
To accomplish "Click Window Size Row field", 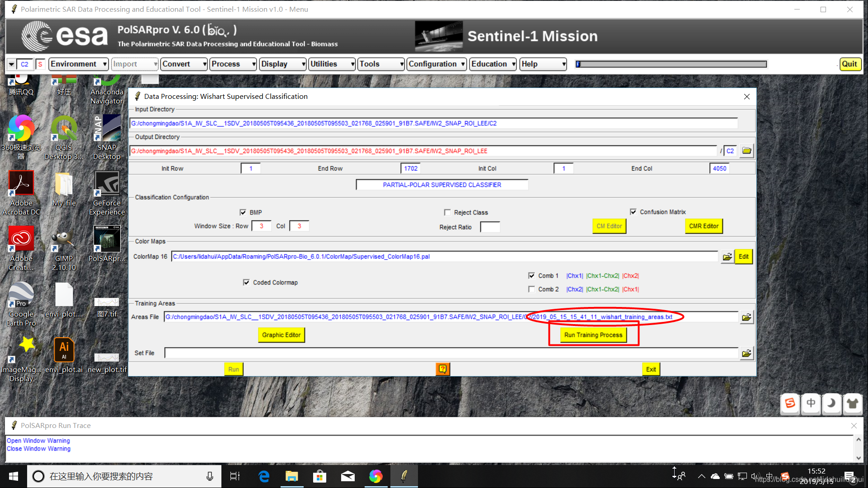I will pos(261,226).
